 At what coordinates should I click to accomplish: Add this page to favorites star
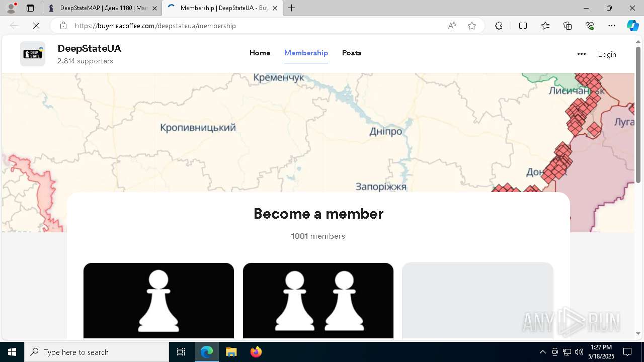(472, 26)
